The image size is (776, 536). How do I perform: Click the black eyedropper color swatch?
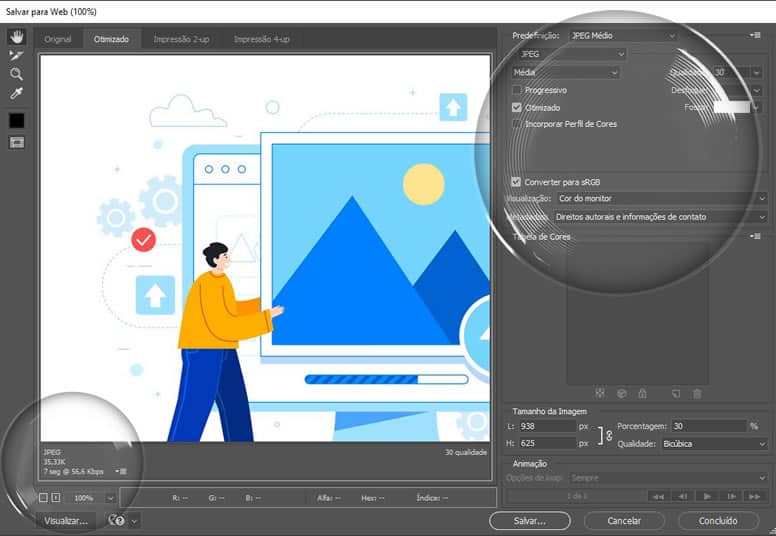tap(16, 120)
